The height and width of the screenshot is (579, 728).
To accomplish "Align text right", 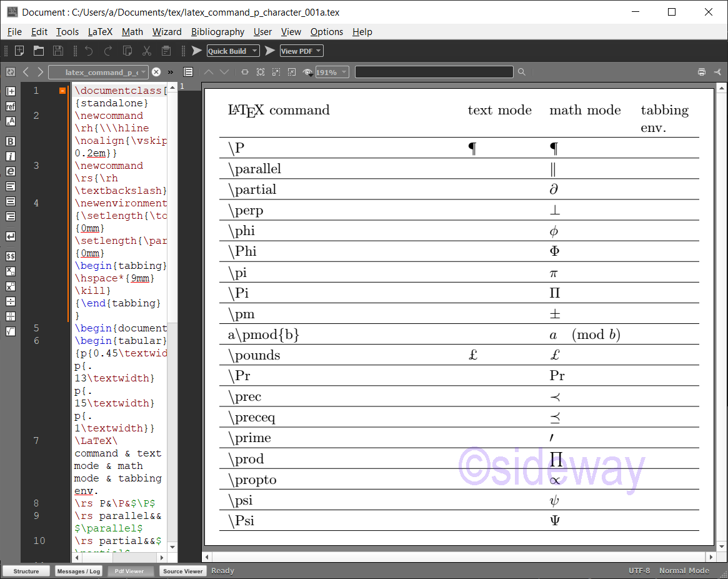I will (x=11, y=216).
